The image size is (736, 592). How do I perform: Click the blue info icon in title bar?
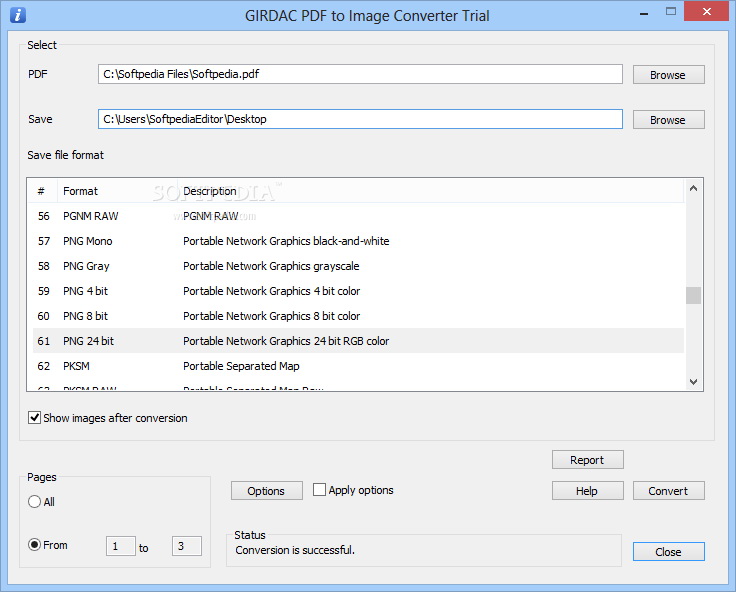[18, 15]
